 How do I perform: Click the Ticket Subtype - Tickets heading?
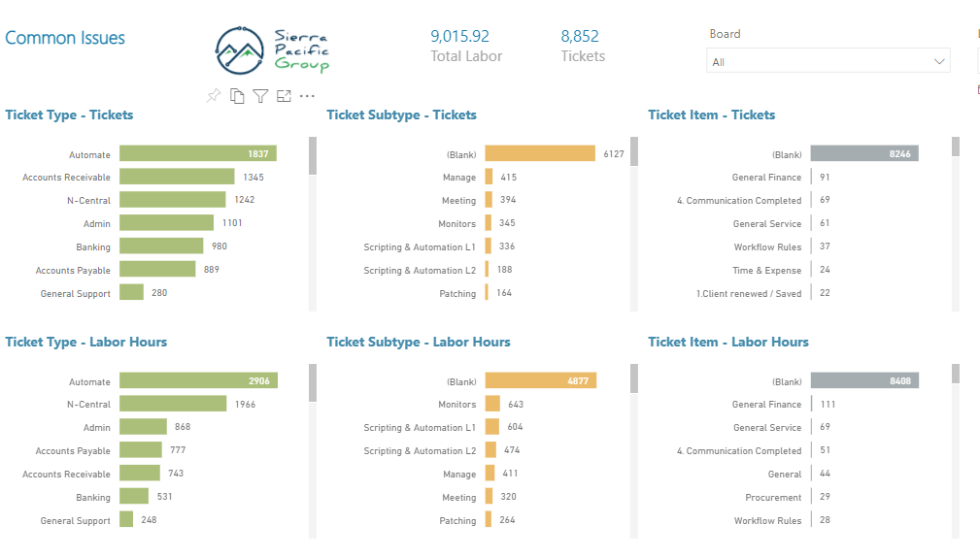[401, 115]
